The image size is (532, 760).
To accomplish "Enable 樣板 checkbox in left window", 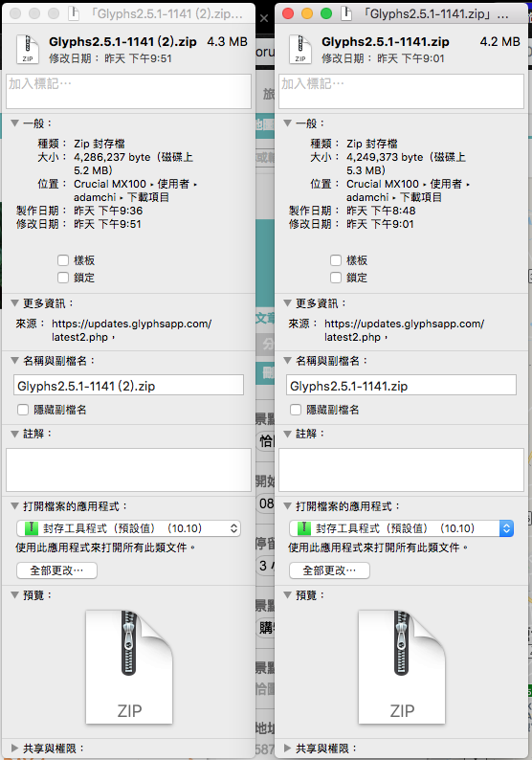I will (x=63, y=260).
